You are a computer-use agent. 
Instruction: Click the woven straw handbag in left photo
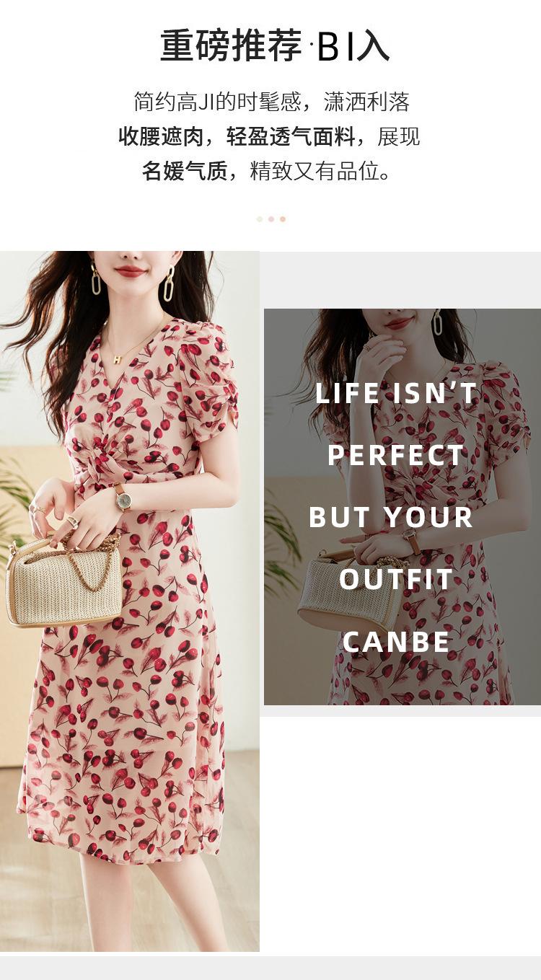63,581
